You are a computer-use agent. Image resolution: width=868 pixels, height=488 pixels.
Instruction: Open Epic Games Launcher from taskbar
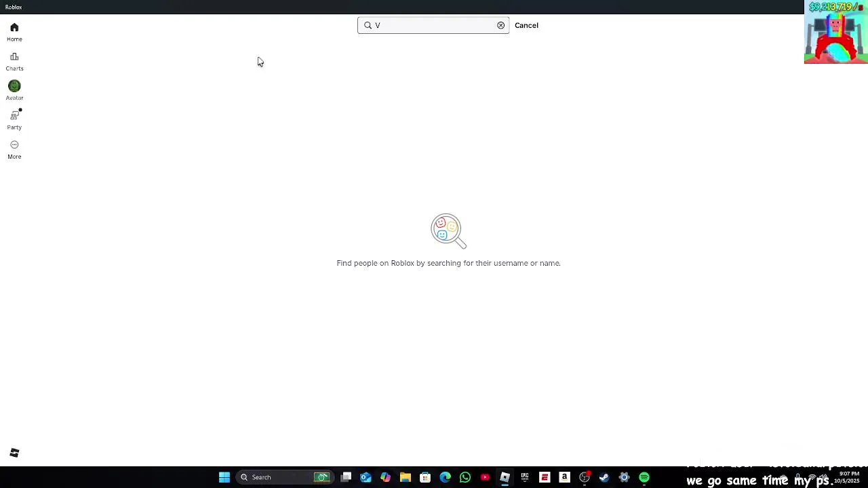point(525,477)
